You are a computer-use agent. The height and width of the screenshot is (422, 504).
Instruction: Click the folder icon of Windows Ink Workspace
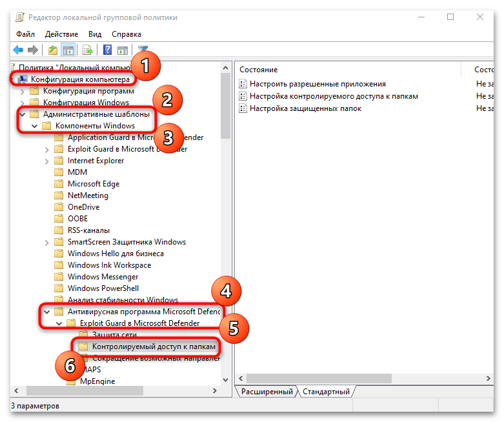point(59,265)
